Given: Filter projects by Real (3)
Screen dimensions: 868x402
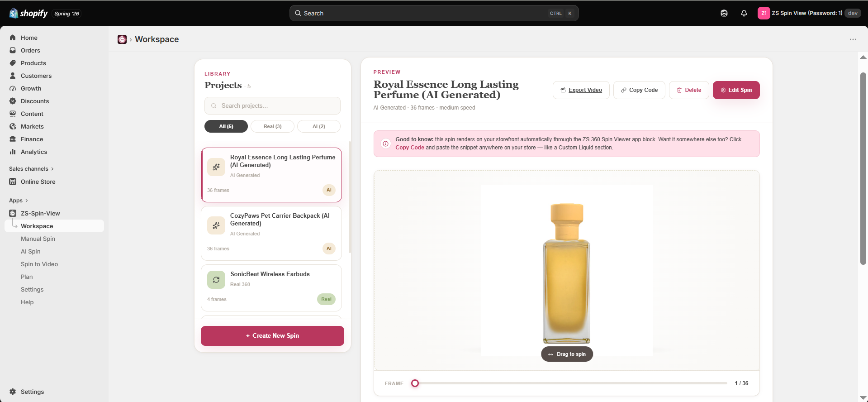Looking at the screenshot, I should (x=272, y=126).
